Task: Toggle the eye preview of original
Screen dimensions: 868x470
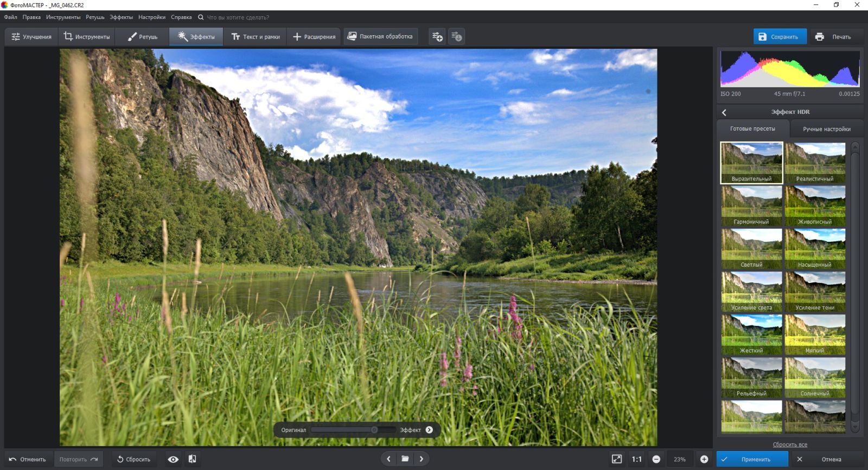Action: click(x=173, y=459)
